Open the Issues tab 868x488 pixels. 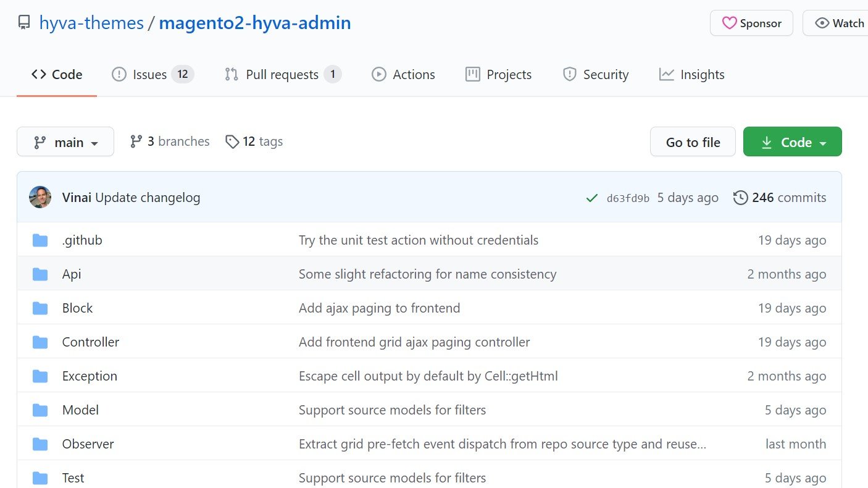pos(152,75)
